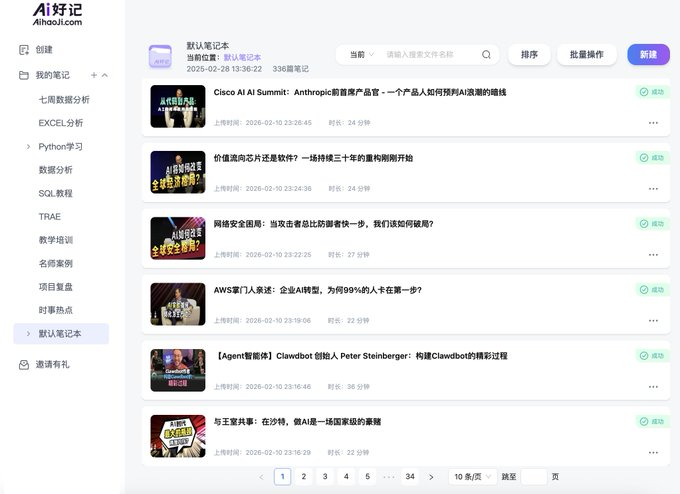Image resolution: width=680 pixels, height=494 pixels.
Task: Click the 默认笔记本 notebook icon in header
Action: [160, 57]
